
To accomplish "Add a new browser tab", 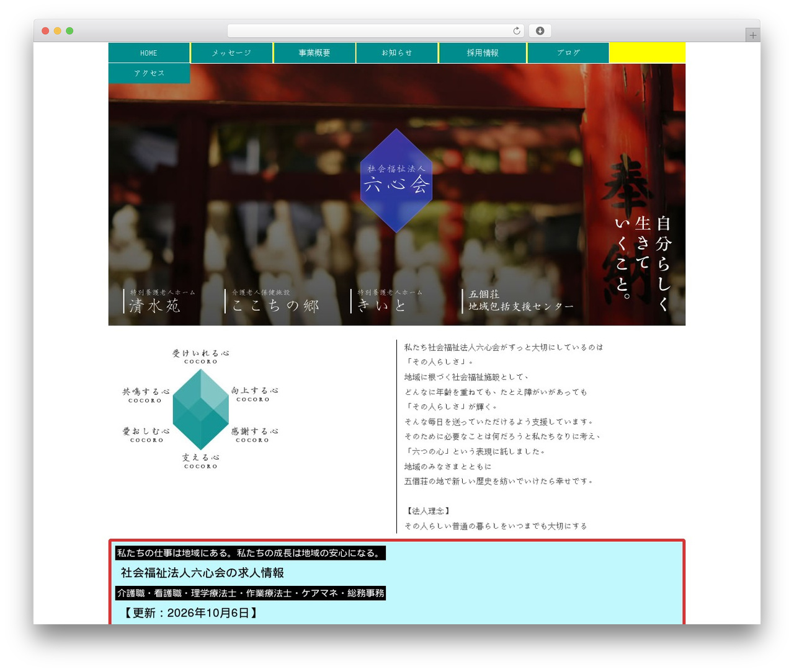I will 753,35.
